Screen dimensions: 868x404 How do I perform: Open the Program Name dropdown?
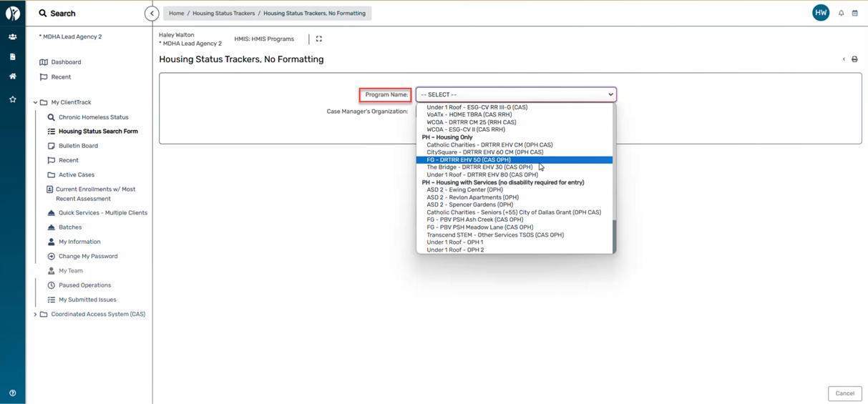tap(516, 94)
